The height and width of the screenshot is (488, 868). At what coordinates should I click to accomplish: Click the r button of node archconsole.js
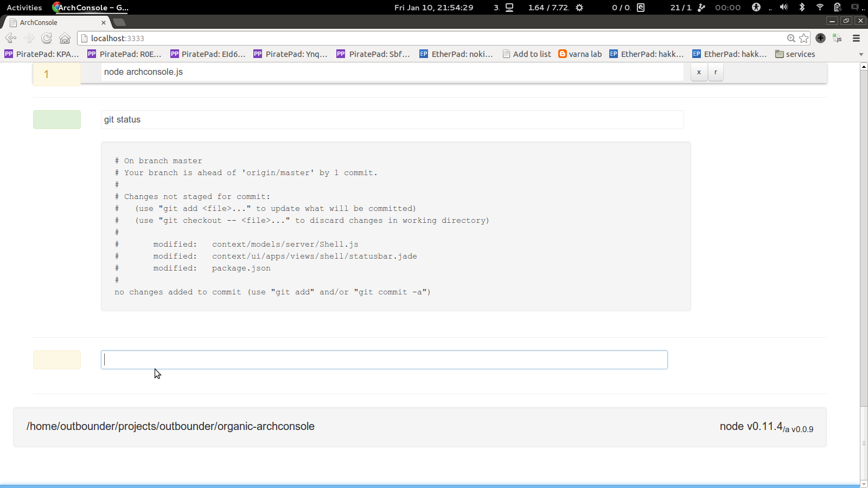716,72
